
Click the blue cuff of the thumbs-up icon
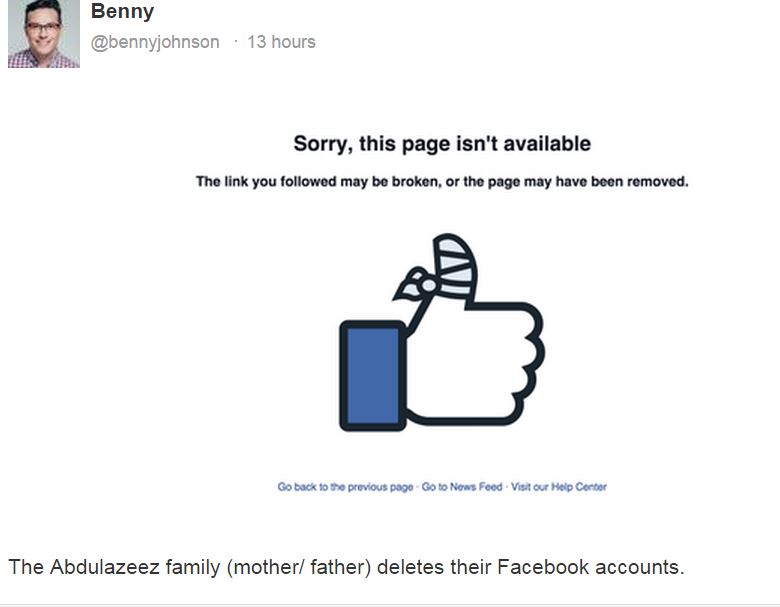(x=371, y=375)
